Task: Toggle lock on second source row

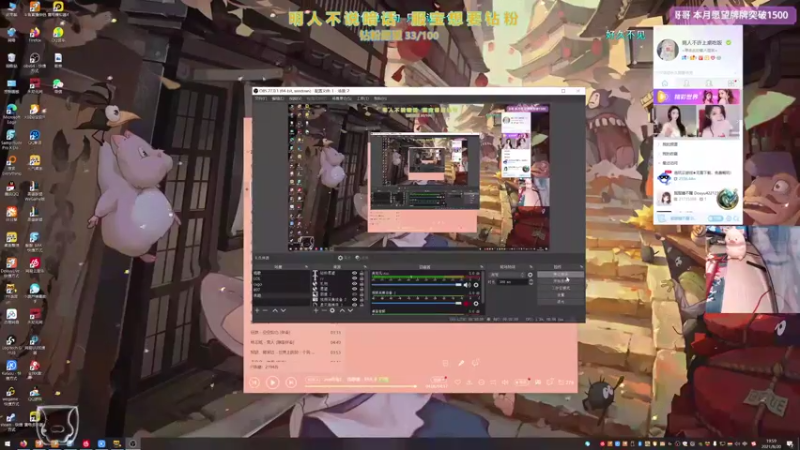Action: pyautogui.click(x=362, y=279)
